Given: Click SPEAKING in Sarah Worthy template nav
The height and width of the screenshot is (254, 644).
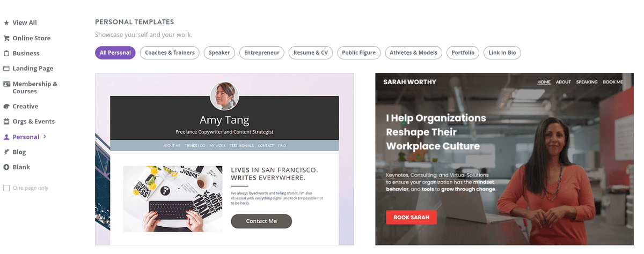Looking at the screenshot, I should 587,82.
